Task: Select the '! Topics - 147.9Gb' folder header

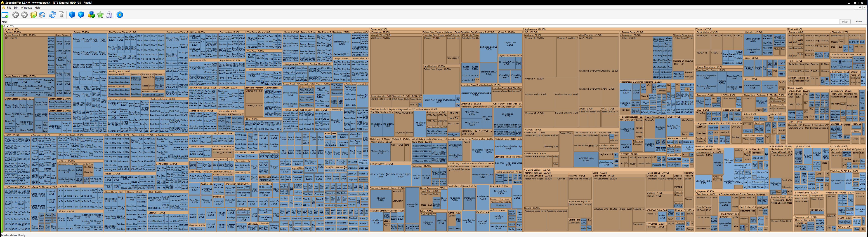Action: pyautogui.click(x=741, y=29)
